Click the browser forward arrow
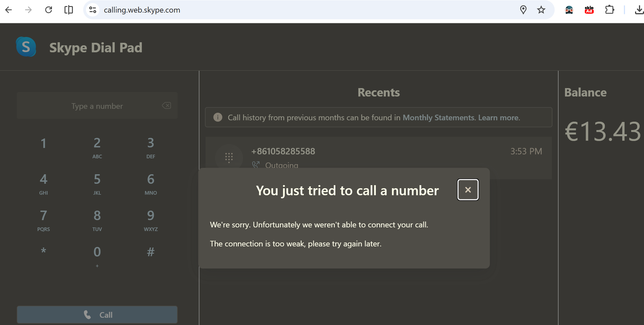This screenshot has width=644, height=325. point(28,10)
